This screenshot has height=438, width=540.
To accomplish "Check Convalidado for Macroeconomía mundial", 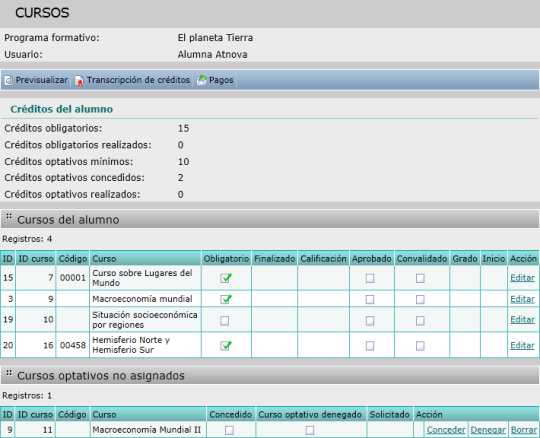I will (x=420, y=300).
